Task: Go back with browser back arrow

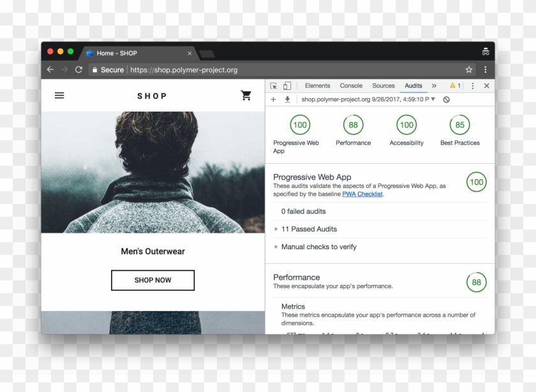Action: [50, 69]
